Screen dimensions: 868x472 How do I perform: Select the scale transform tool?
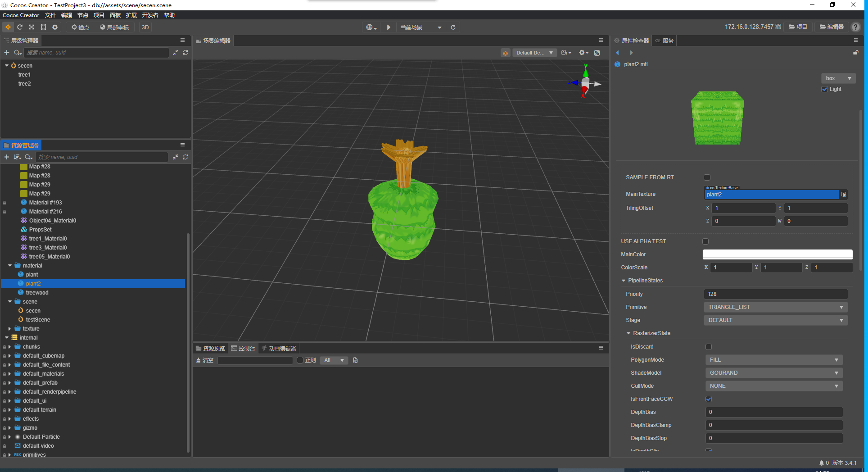[x=32, y=27]
